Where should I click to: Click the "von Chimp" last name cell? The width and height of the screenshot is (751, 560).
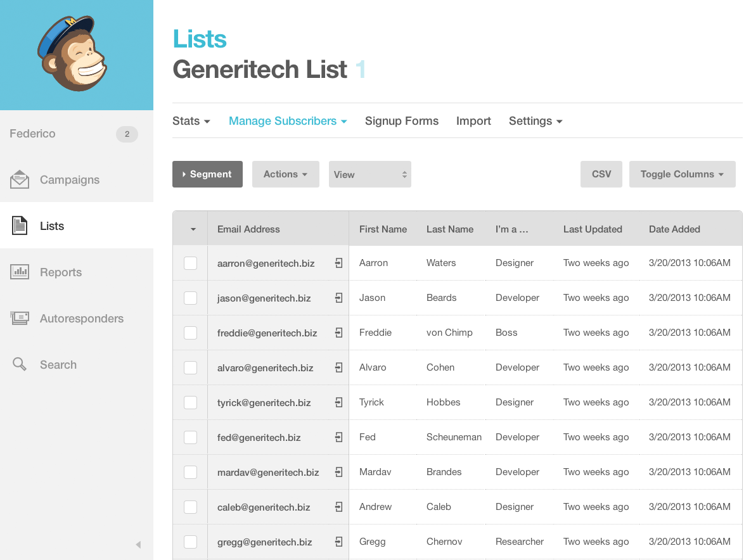[449, 333]
